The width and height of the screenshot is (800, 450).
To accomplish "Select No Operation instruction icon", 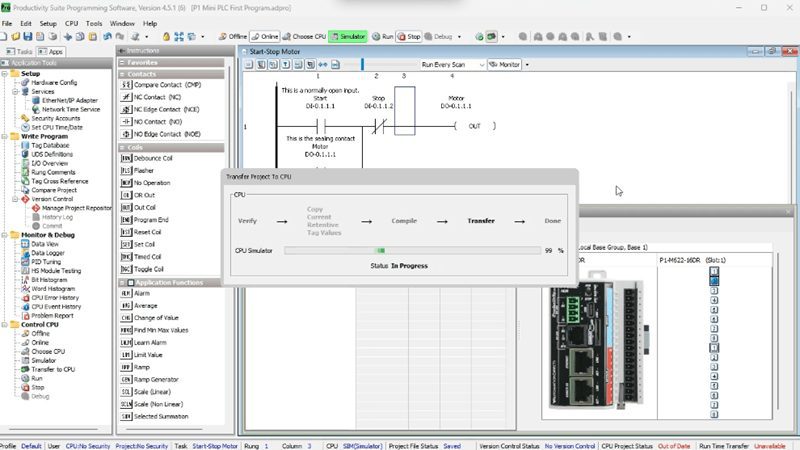I will point(126,183).
